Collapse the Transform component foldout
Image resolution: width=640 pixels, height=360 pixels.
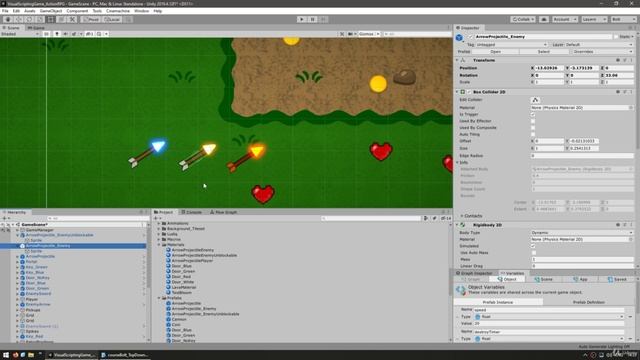tap(457, 60)
